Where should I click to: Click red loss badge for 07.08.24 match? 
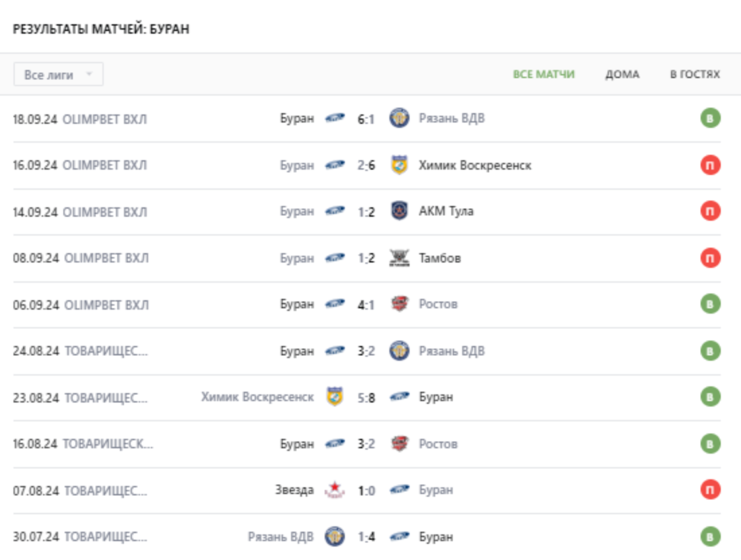710,490
